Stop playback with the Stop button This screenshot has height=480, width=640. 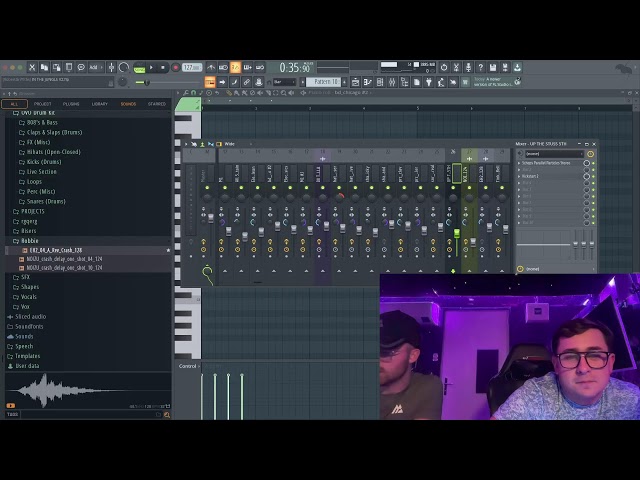point(163,67)
